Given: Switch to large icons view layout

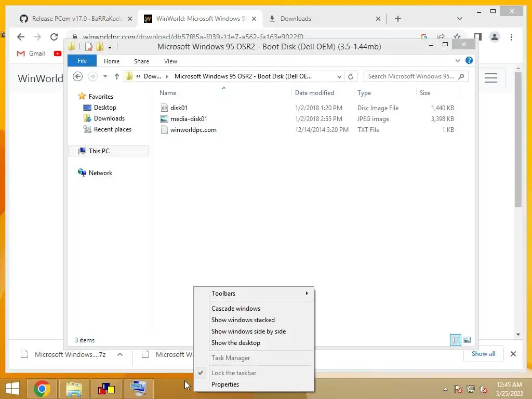Looking at the screenshot, I should (467, 340).
